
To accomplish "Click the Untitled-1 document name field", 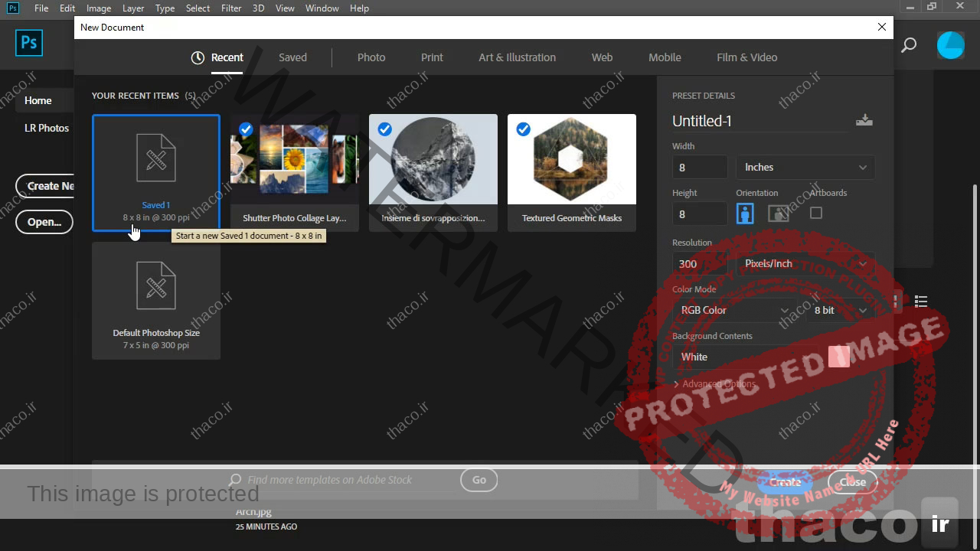I will (x=759, y=121).
